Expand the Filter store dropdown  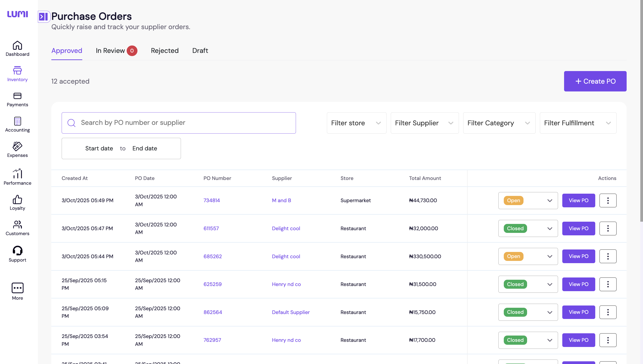(356, 123)
